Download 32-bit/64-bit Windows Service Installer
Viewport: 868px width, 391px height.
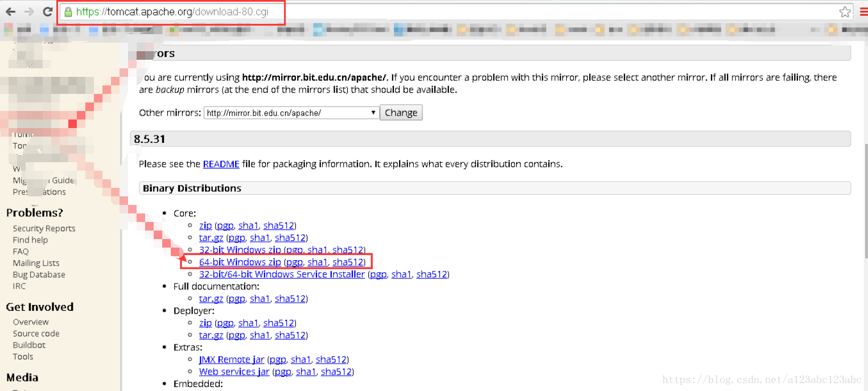pyautogui.click(x=282, y=274)
